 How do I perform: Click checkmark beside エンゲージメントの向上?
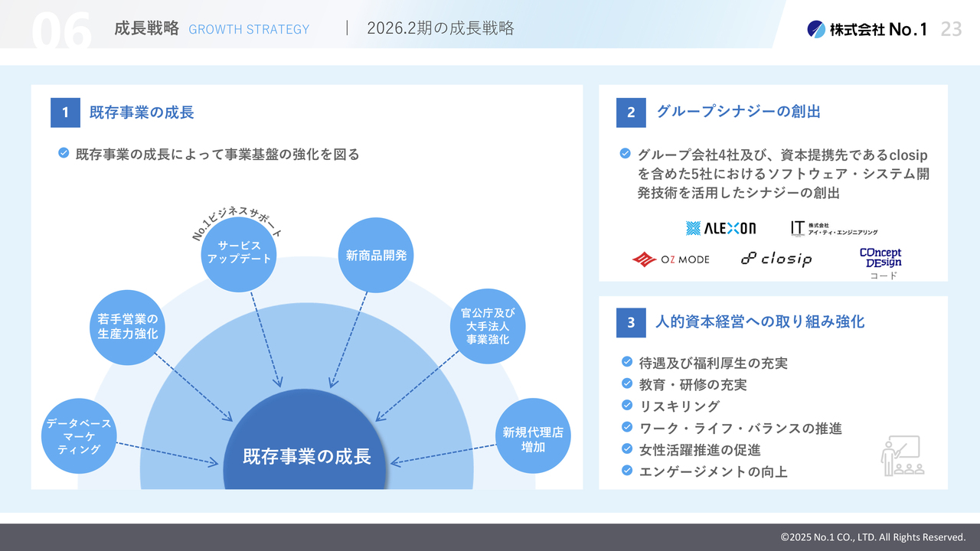tap(626, 471)
